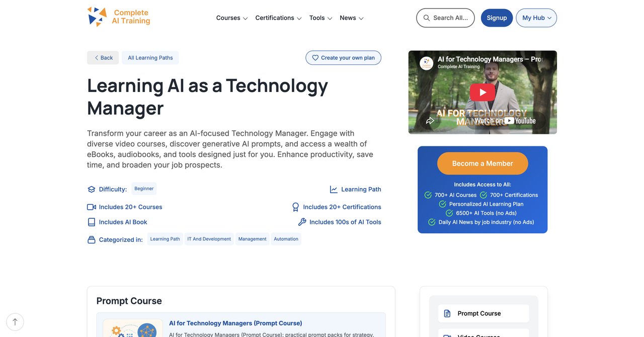Click the ribbon icon beside Includes 20+ Certifications
644x337 pixels.
(296, 207)
